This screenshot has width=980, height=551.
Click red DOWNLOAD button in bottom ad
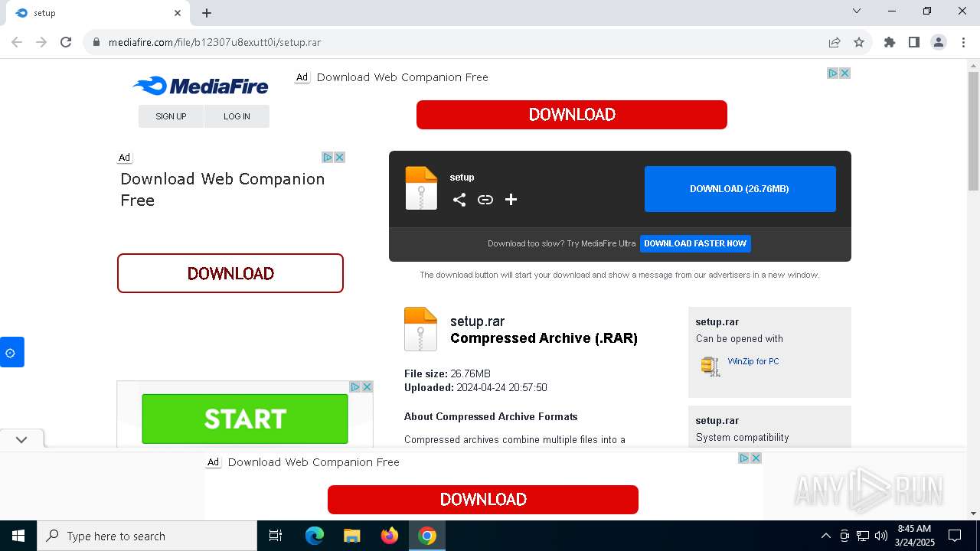483,500
